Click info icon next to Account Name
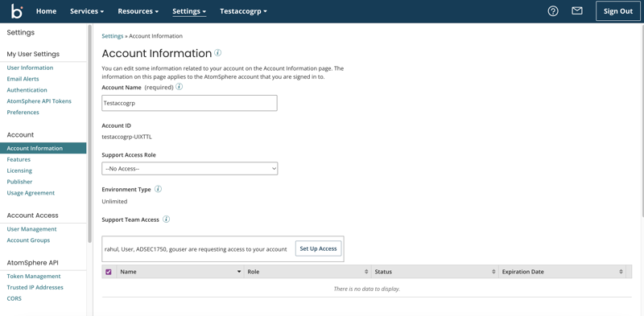The width and height of the screenshot is (644, 316). [x=179, y=87]
